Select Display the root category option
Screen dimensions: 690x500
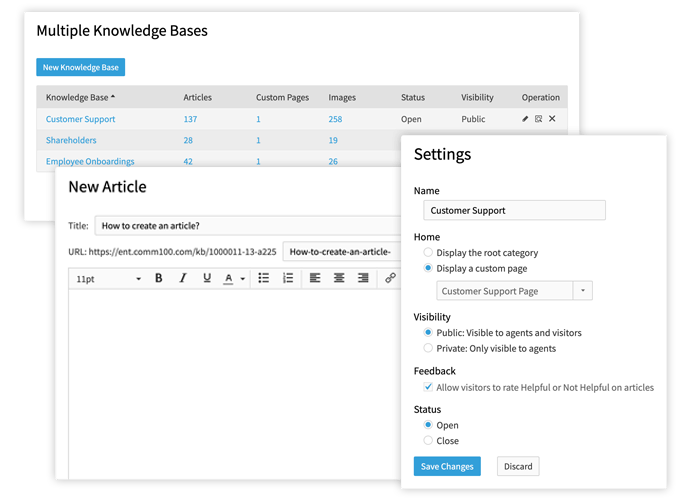click(x=428, y=252)
